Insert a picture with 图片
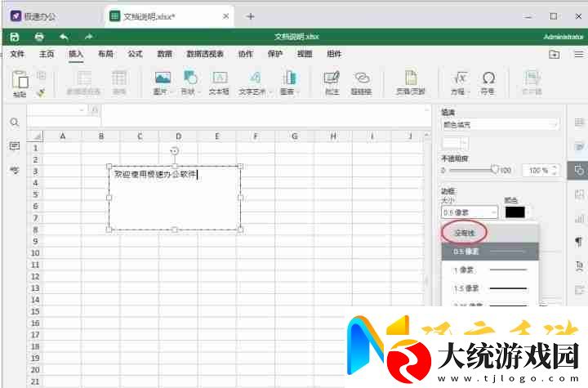This screenshot has width=588, height=388. pyautogui.click(x=163, y=83)
